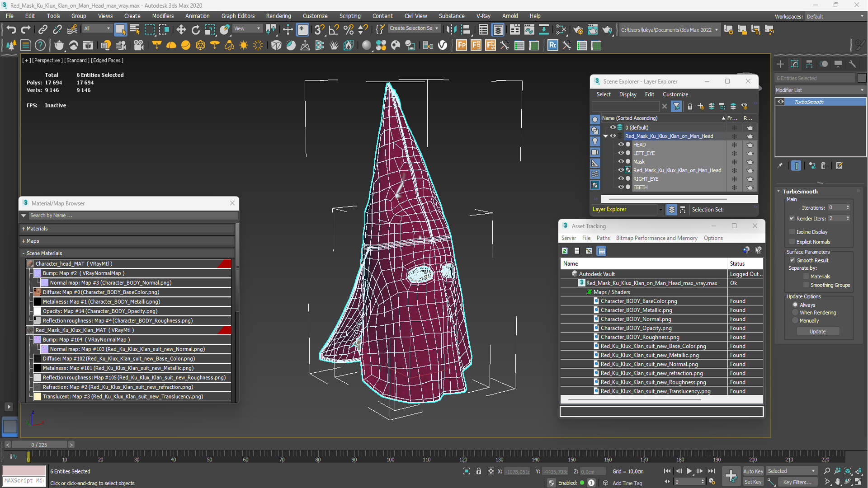
Task: Open the Rendering menu
Action: pos(278,16)
